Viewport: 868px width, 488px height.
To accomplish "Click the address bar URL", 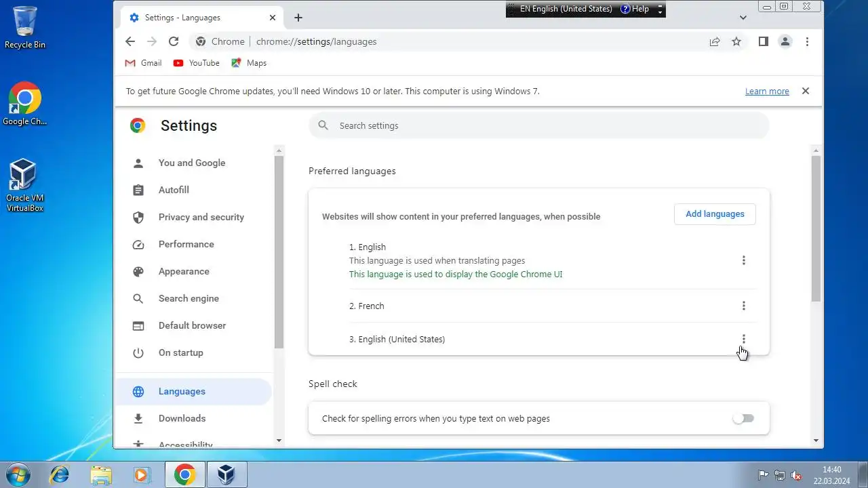I will 316,41.
